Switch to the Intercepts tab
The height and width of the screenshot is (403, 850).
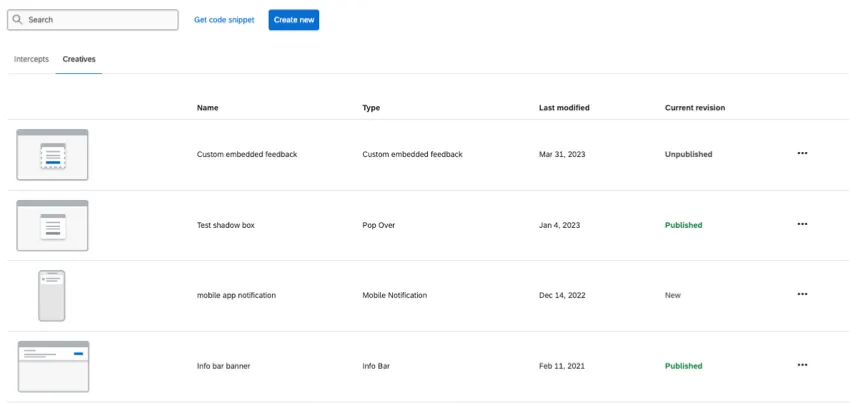click(31, 60)
